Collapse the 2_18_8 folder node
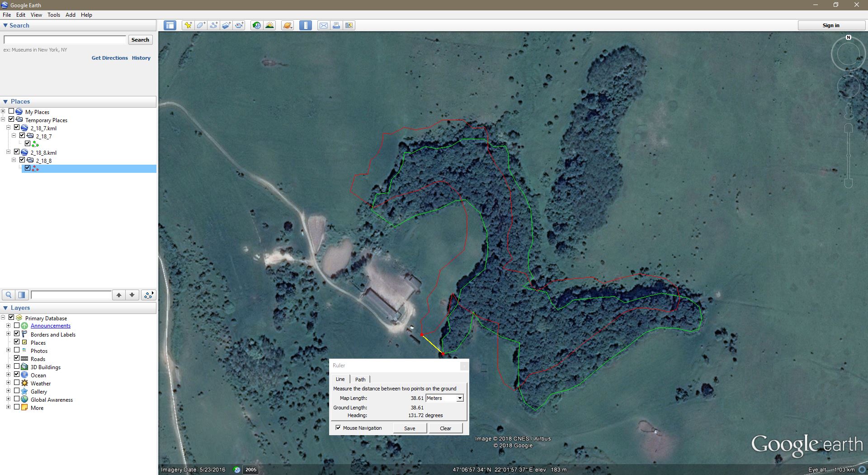The image size is (868, 475). (x=14, y=160)
